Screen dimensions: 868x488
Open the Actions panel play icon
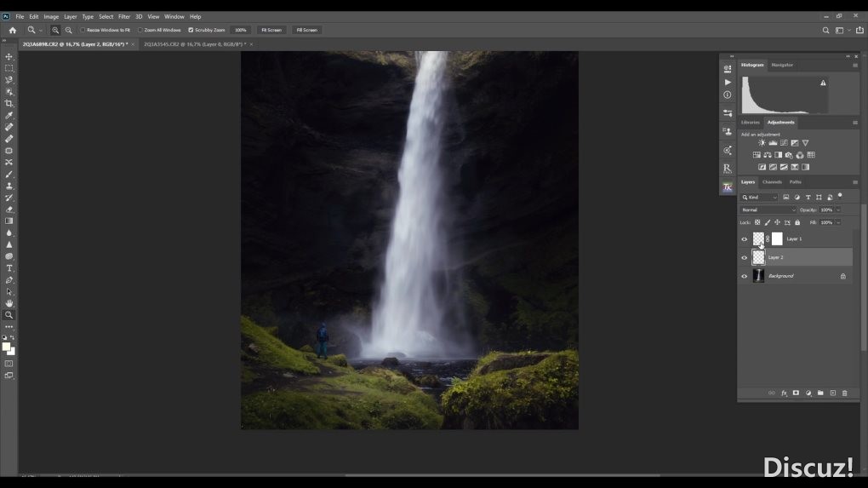(728, 82)
